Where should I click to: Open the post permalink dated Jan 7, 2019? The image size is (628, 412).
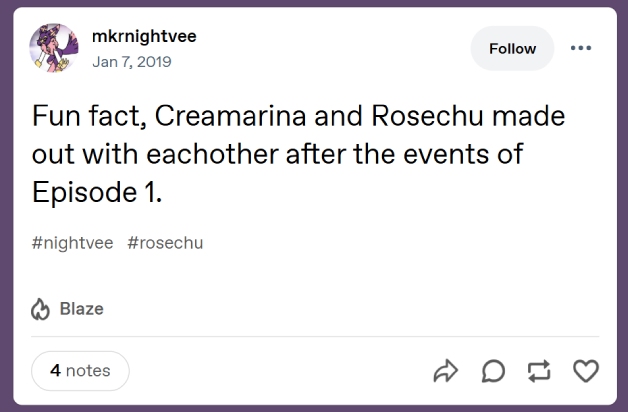[131, 61]
